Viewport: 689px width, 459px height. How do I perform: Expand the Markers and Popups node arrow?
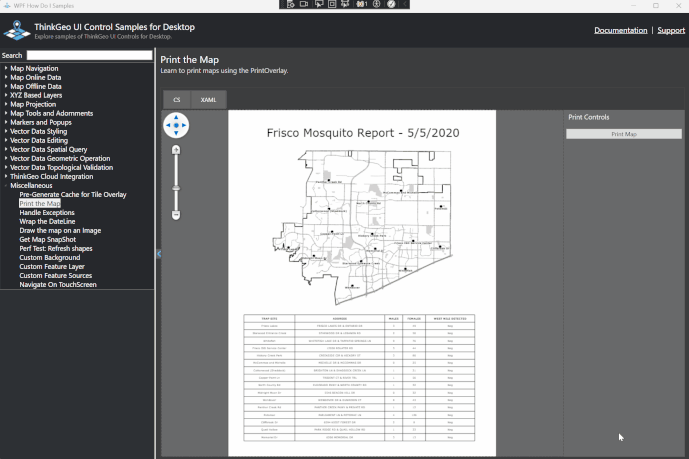point(6,122)
